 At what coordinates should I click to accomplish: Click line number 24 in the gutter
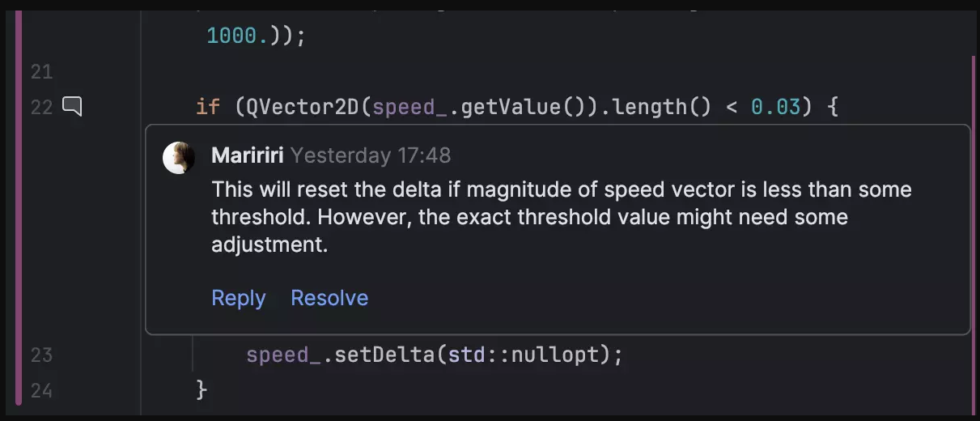tap(41, 391)
